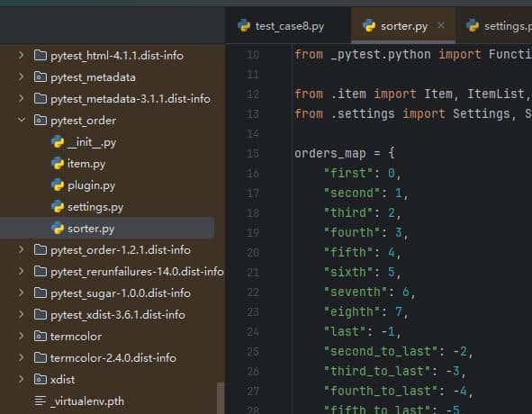Collapse the pytest_order folder
This screenshot has height=414, width=532.
point(21,120)
